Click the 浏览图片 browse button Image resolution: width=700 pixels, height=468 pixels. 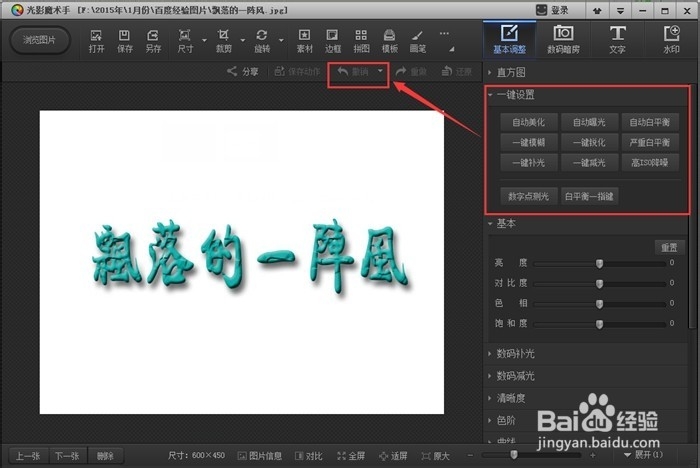pyautogui.click(x=40, y=40)
